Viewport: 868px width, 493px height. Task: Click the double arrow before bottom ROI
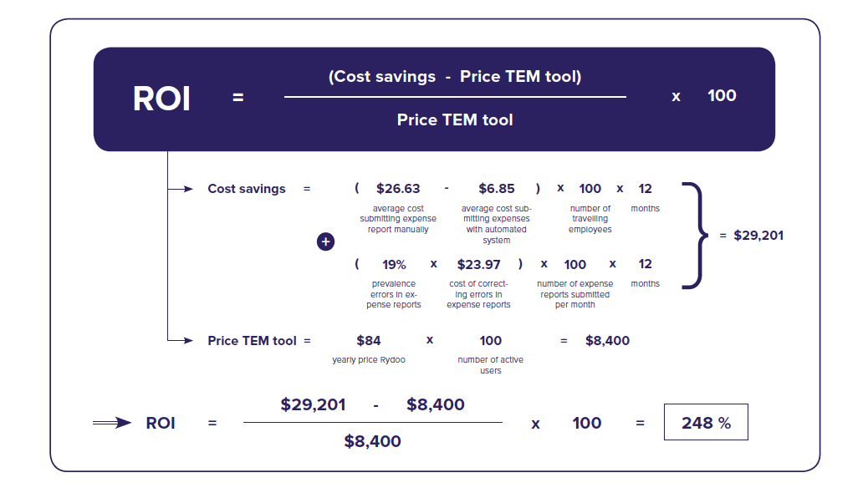(112, 424)
